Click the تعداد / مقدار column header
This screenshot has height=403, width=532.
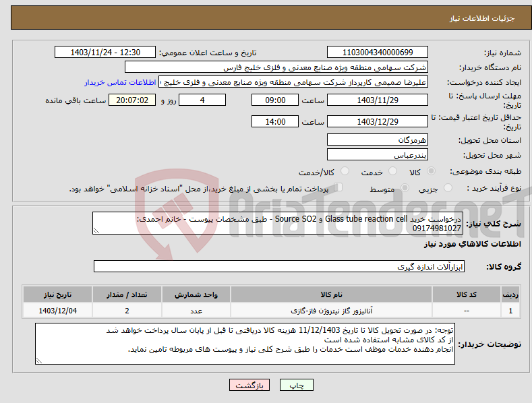point(127,294)
